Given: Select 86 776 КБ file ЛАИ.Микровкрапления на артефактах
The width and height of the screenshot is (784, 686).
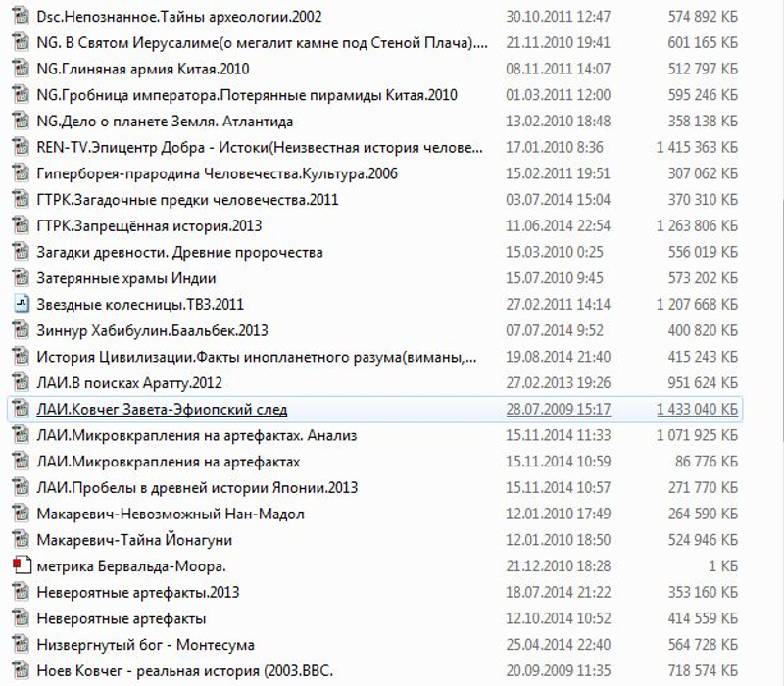Looking at the screenshot, I should (x=168, y=462).
